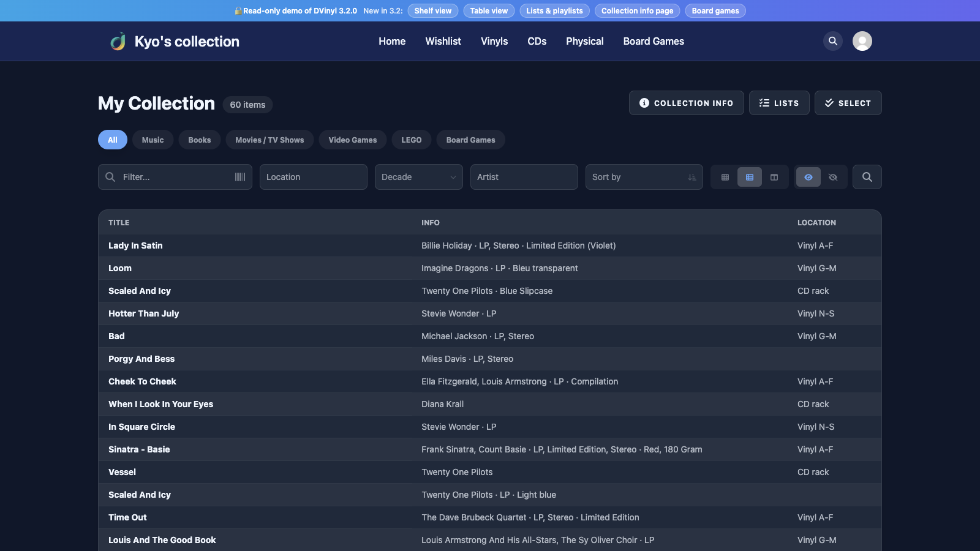Screen dimensions: 980x551
Task: Click the Lists button
Action: [x=779, y=103]
